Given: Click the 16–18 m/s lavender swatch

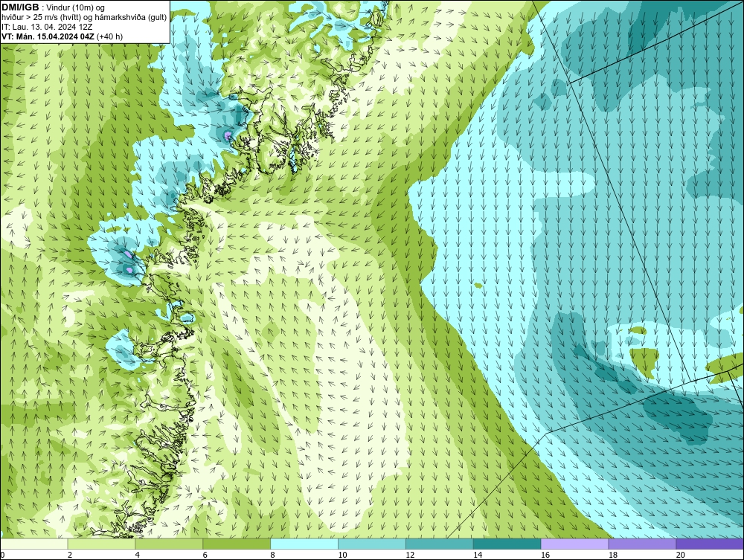Looking at the screenshot, I should pos(574,544).
